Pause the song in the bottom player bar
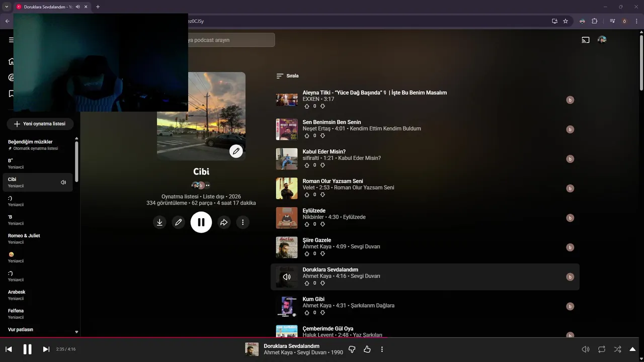The image size is (644, 362). pyautogui.click(x=27, y=349)
